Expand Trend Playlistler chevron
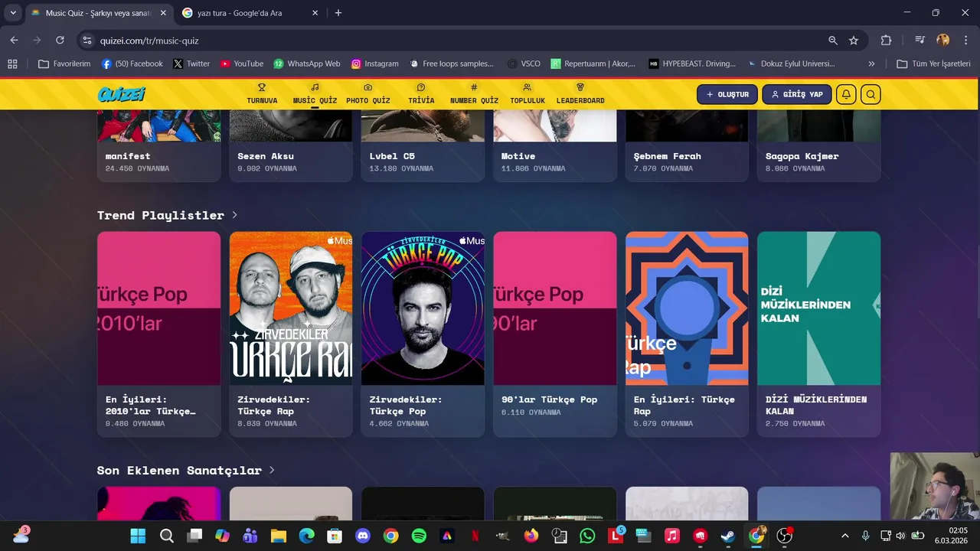980x551 pixels. coord(234,215)
